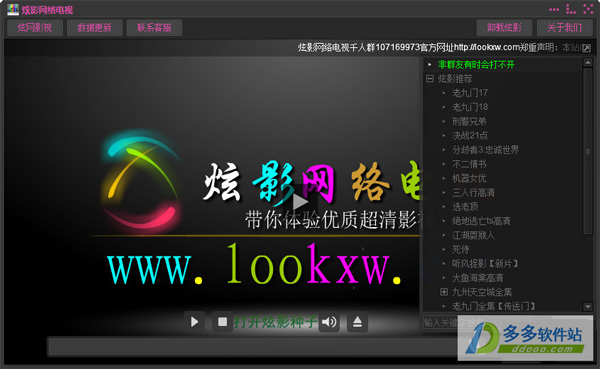Select 老九门17 in the playlist
This screenshot has width=600, height=369.
[470, 93]
